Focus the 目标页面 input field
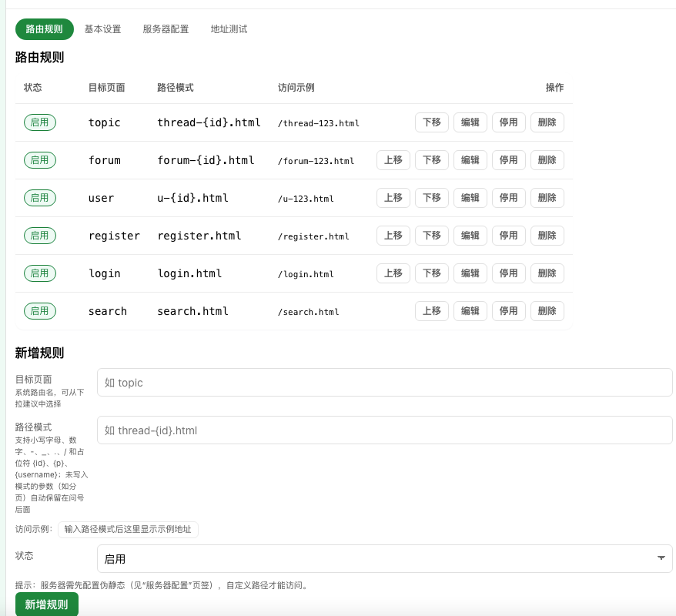 (x=384, y=383)
